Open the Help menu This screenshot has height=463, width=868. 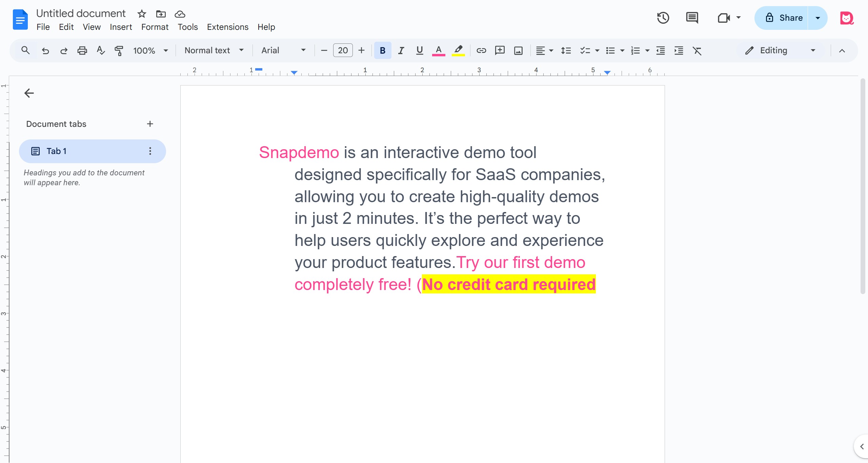266,27
